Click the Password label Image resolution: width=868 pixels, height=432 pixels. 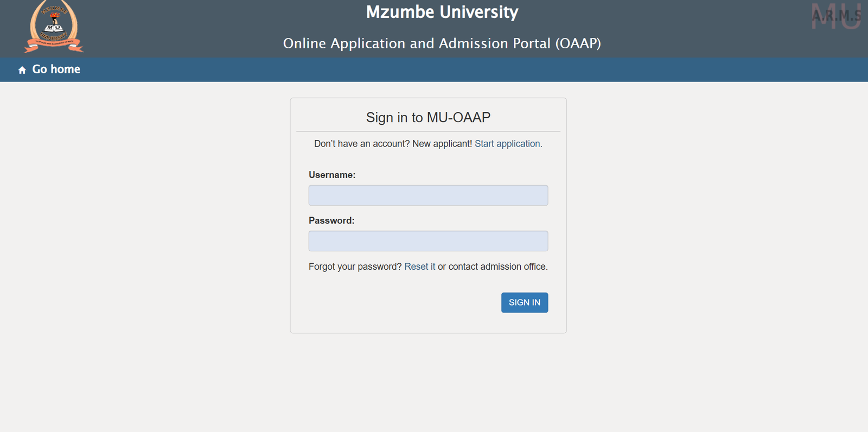(x=331, y=220)
